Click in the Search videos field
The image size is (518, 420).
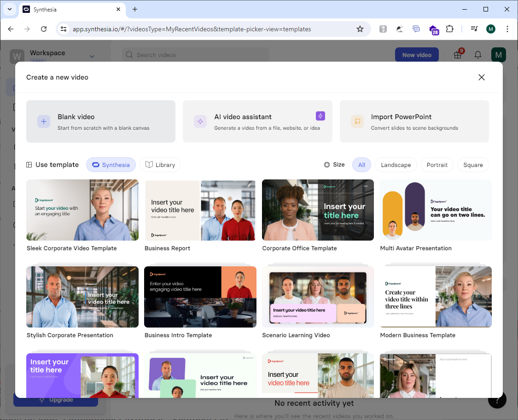click(x=196, y=55)
